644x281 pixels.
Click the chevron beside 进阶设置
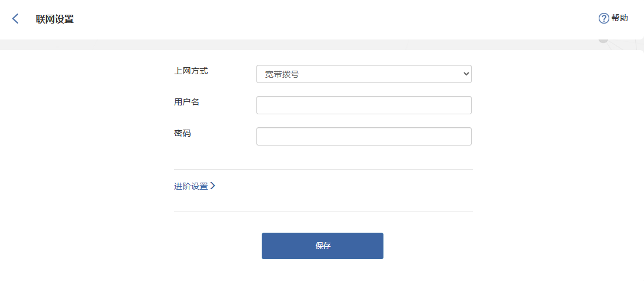pos(213,186)
